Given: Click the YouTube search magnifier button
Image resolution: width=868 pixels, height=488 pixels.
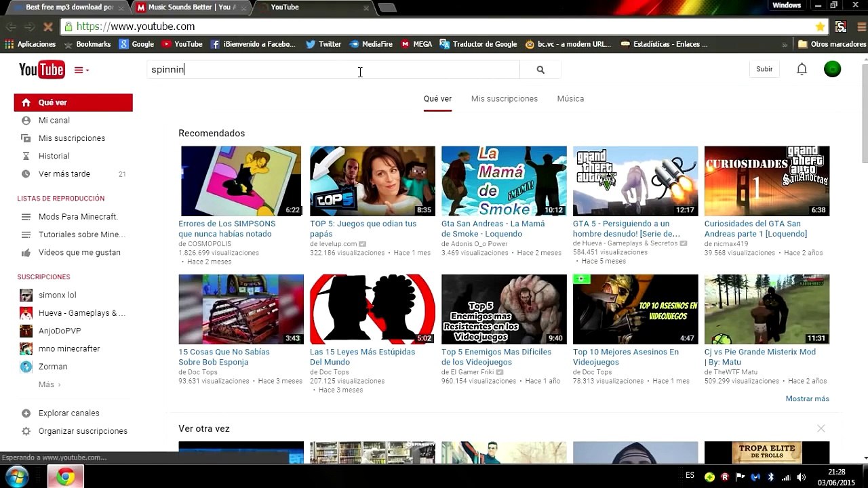Looking at the screenshot, I should (540, 70).
